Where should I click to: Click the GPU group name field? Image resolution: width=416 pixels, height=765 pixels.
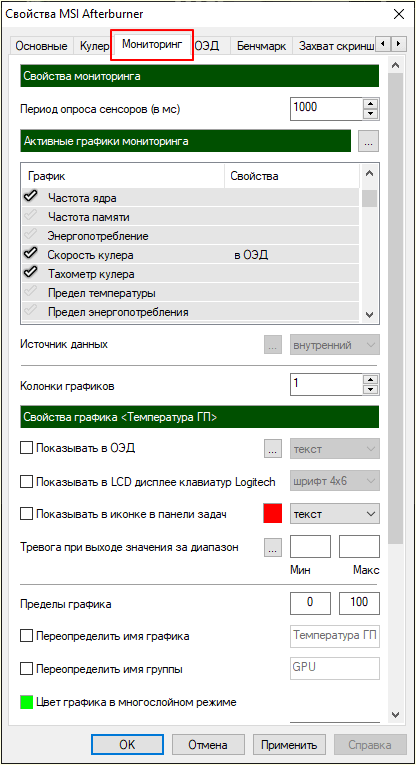pyautogui.click(x=335, y=668)
